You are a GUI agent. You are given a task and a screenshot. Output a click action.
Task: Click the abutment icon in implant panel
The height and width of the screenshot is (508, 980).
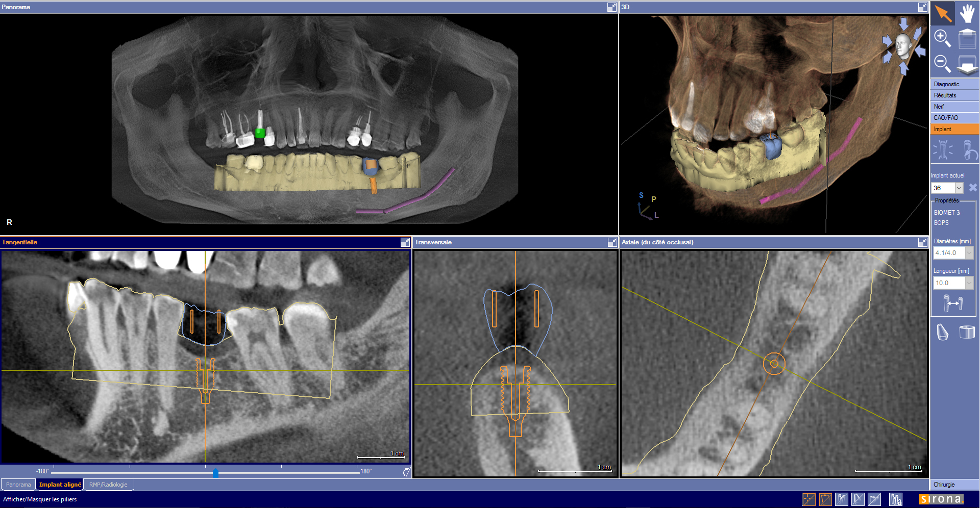point(942,332)
